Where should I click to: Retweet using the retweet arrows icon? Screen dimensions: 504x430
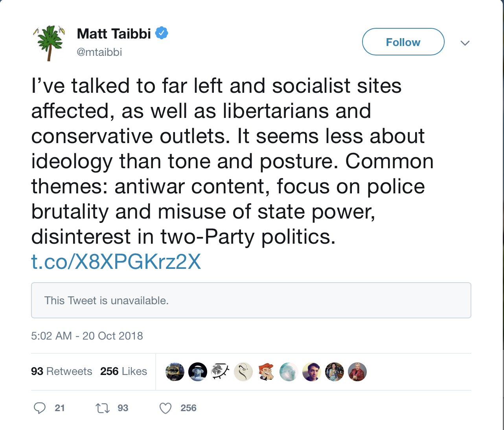(x=103, y=408)
